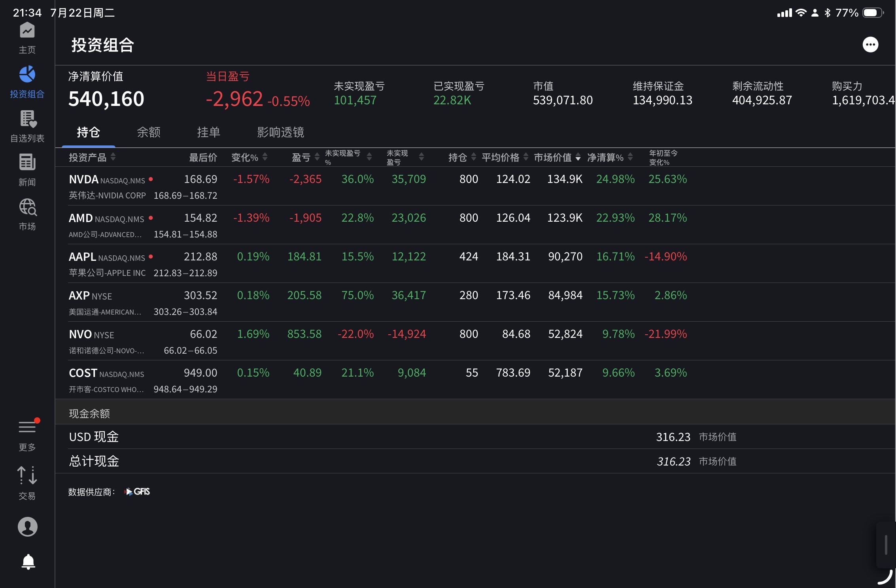The height and width of the screenshot is (588, 896).
Task: Sort by 平均价格 column header
Action: point(505,157)
